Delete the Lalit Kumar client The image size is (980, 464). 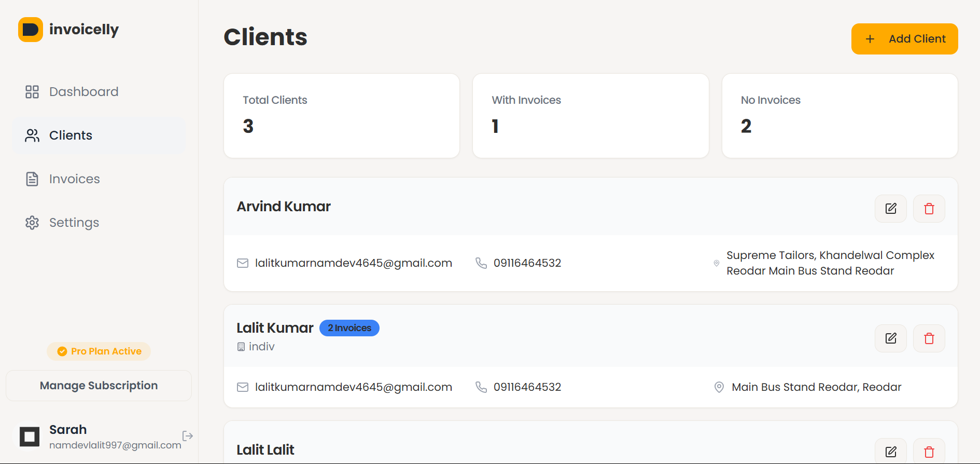[x=929, y=338]
